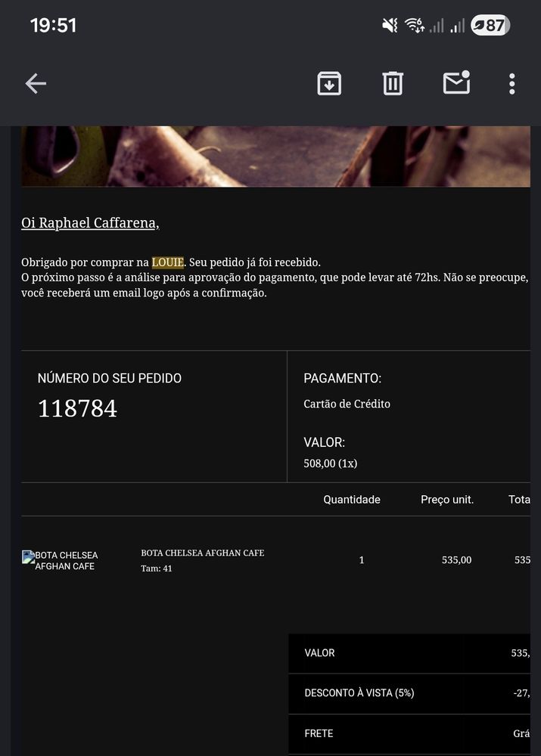Tap the Preço unit. column header

point(447,500)
